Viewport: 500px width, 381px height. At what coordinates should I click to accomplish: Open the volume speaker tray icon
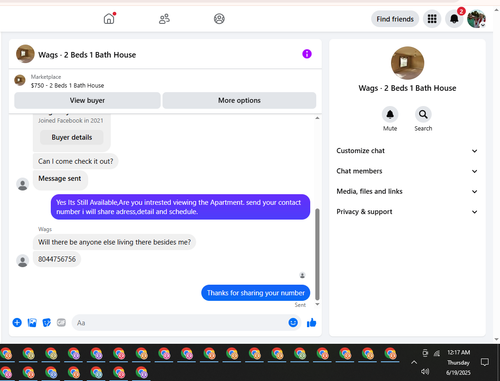425,371
